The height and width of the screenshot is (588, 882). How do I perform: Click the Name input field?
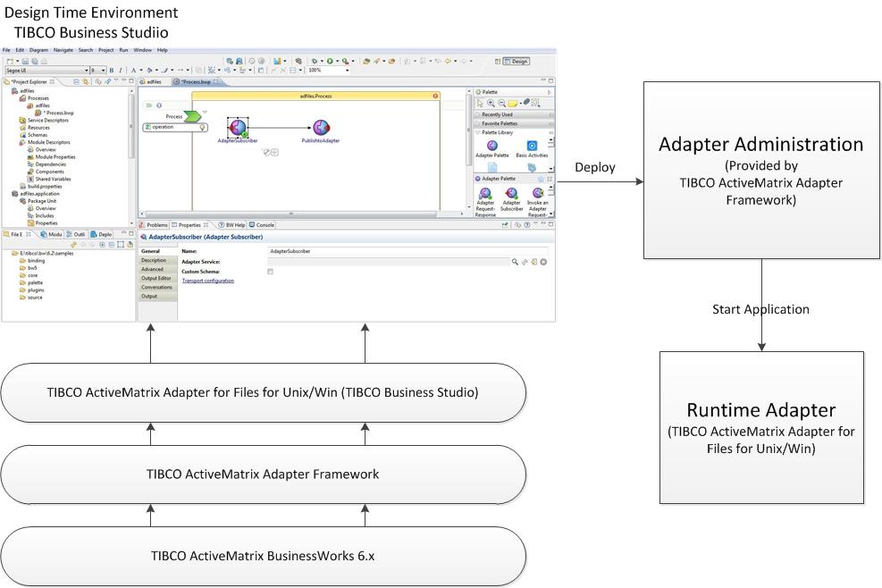407,251
